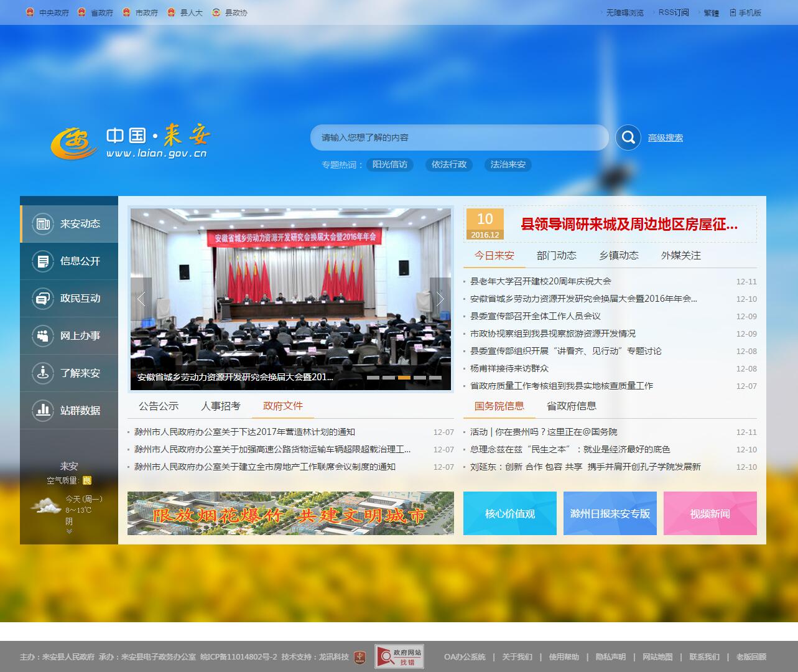The width and height of the screenshot is (798, 672).
Task: Open article 市政协视察组到我县视察旅游资源开发情况
Action: (x=553, y=334)
